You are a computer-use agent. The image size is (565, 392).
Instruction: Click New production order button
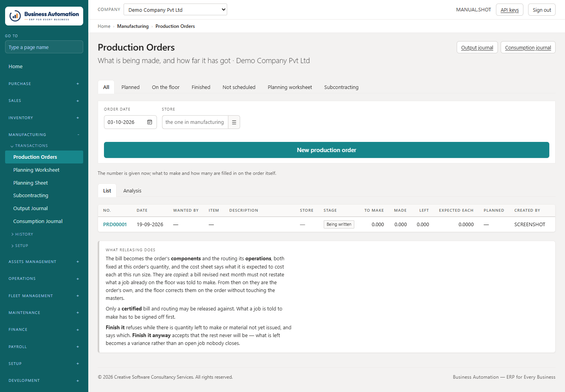[326, 150]
